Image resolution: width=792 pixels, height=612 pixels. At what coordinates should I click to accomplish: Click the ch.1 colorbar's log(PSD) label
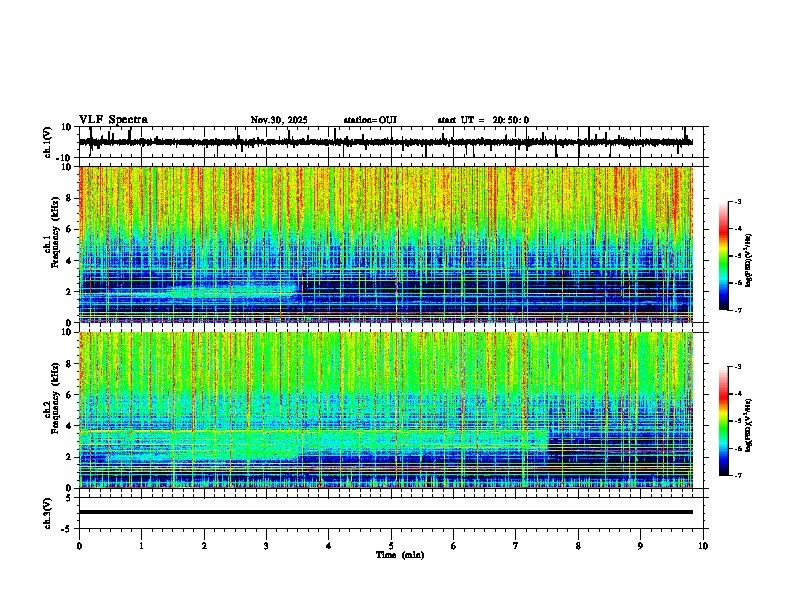pos(749,261)
